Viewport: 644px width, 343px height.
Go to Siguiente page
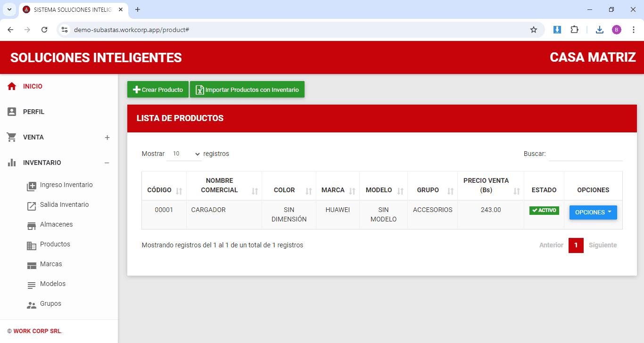[x=603, y=245]
